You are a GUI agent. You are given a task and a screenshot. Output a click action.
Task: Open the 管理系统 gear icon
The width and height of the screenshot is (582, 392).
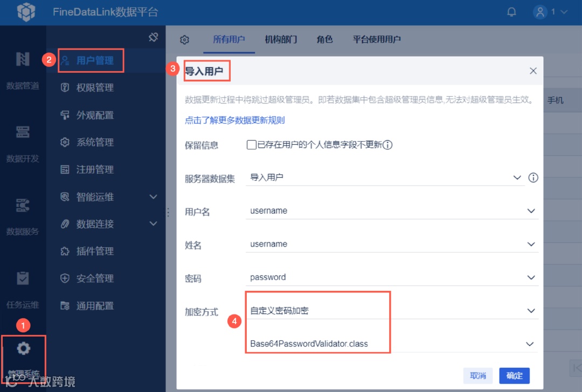(x=23, y=348)
